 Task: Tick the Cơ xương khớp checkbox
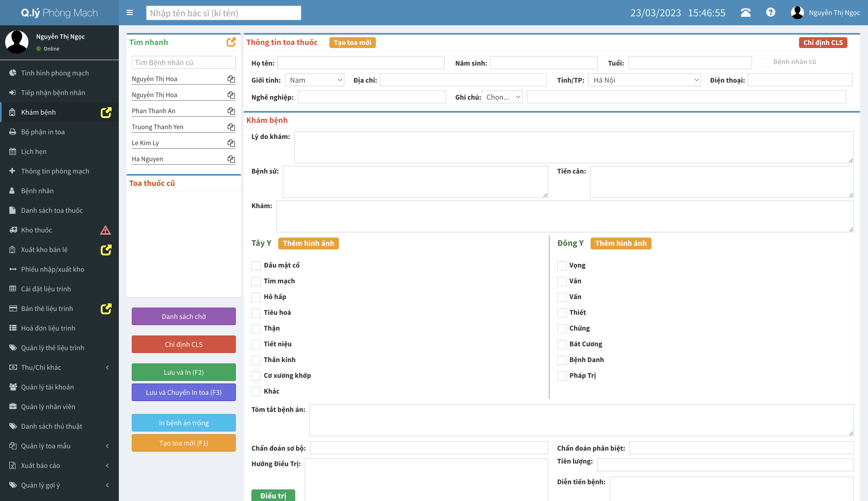(x=256, y=376)
